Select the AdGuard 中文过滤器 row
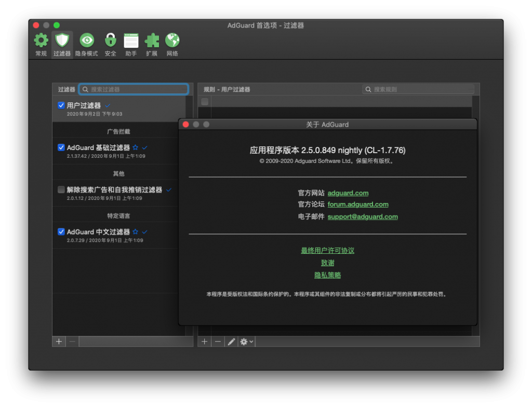The image size is (532, 408). [115, 235]
